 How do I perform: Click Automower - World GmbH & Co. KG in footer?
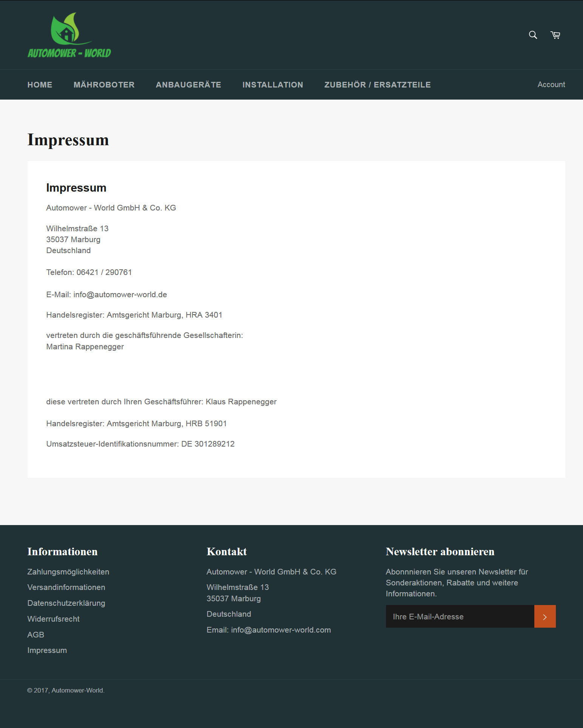[271, 572]
